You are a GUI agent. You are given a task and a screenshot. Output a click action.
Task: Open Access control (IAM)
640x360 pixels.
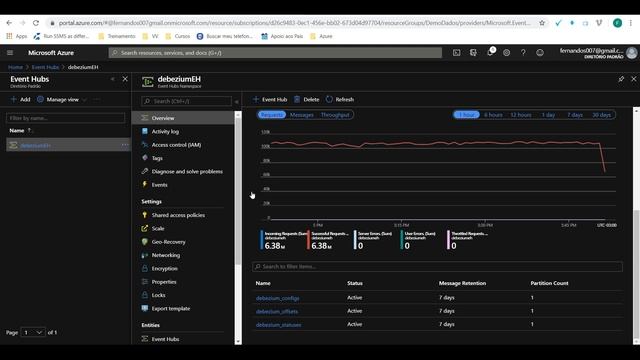pos(176,145)
